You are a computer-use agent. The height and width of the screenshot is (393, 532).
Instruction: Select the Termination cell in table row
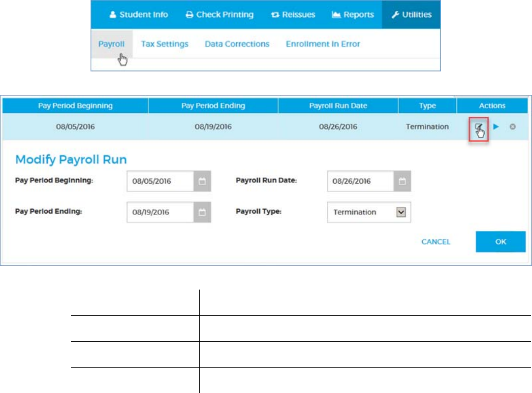(427, 127)
